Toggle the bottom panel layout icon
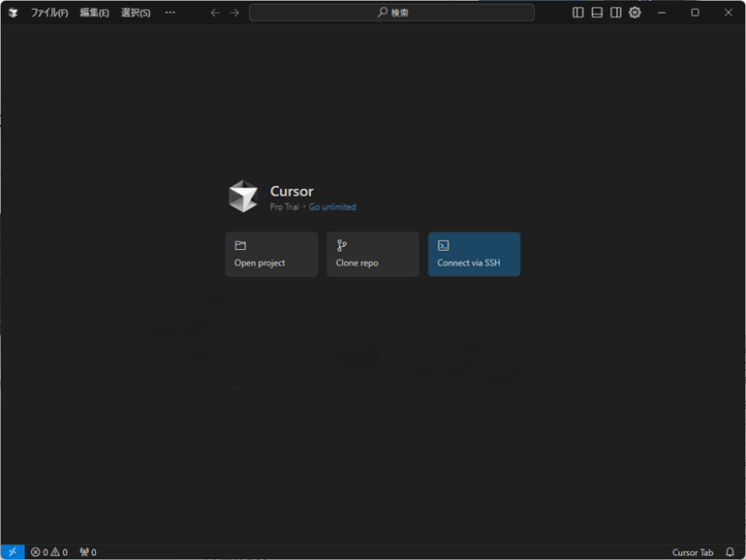 coord(597,13)
